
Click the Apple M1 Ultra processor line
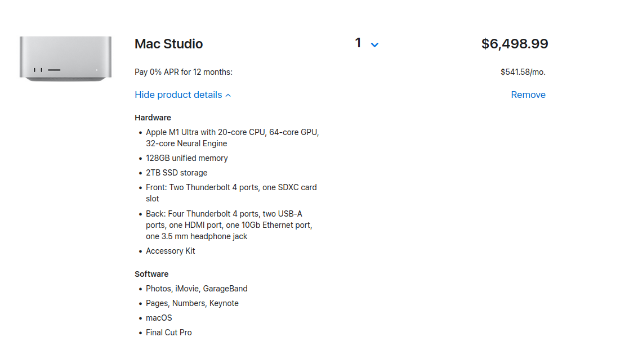point(232,138)
